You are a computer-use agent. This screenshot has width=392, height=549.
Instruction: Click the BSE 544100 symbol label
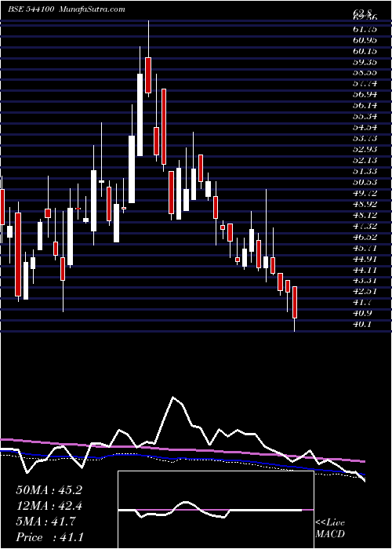point(31,9)
